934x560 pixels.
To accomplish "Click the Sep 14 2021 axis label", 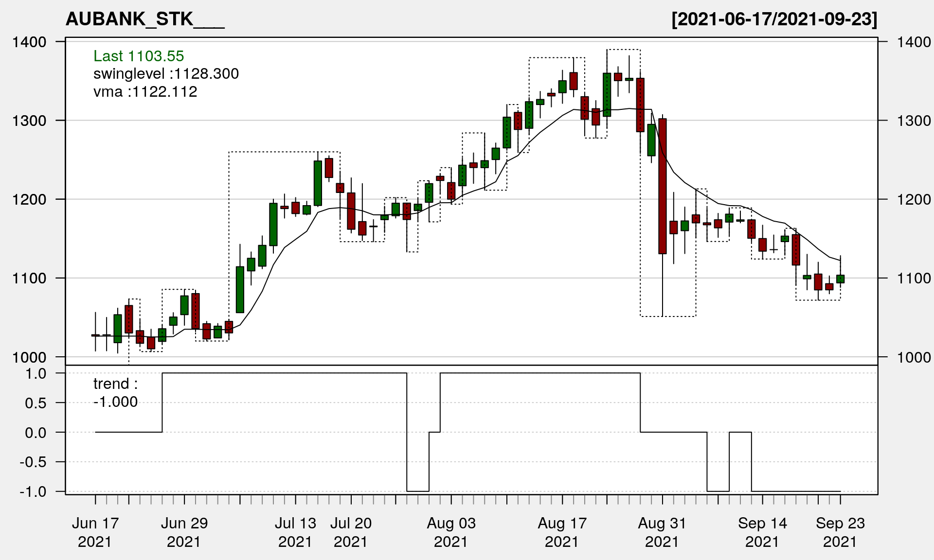I will click(762, 532).
